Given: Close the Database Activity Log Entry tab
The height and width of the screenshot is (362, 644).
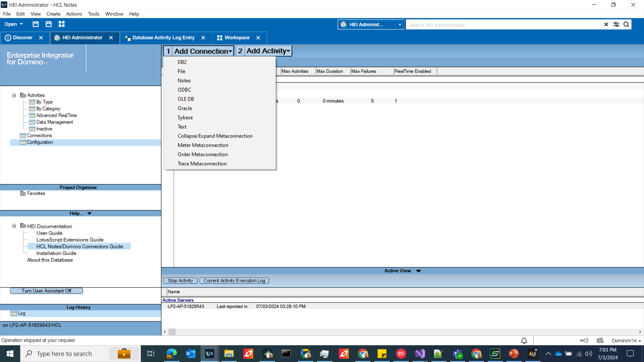Looking at the screenshot, I should 203,38.
